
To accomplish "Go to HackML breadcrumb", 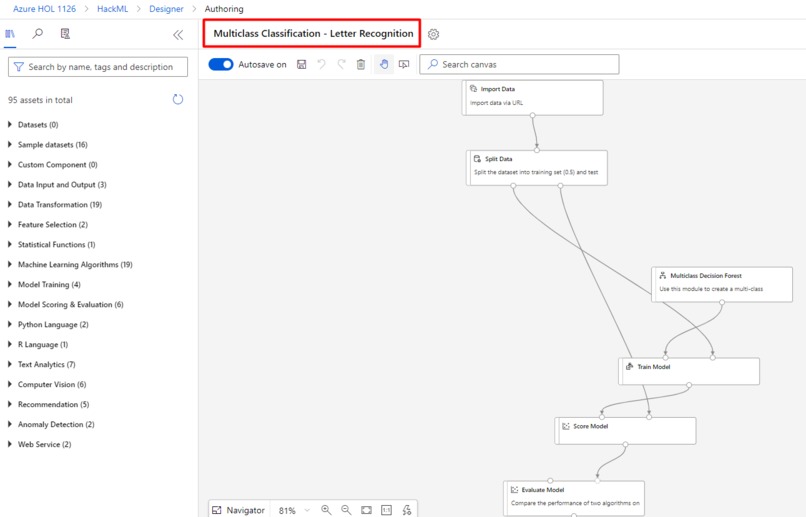I will point(113,9).
